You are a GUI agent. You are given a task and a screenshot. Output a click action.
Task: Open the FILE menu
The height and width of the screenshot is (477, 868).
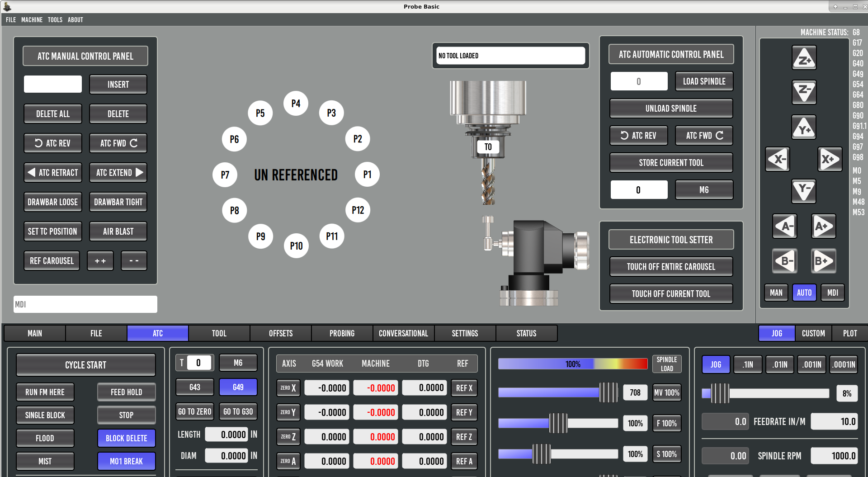point(11,19)
